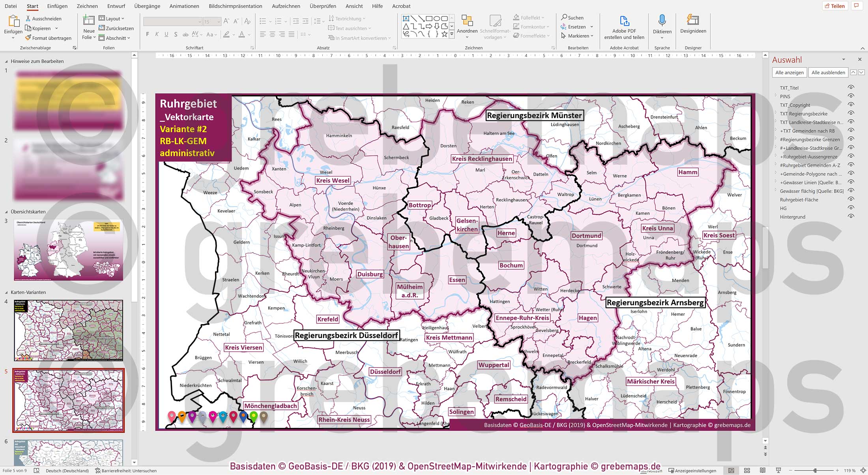Switch to the Animationen ribbon tab
This screenshot has width=868, height=475.
184,6
